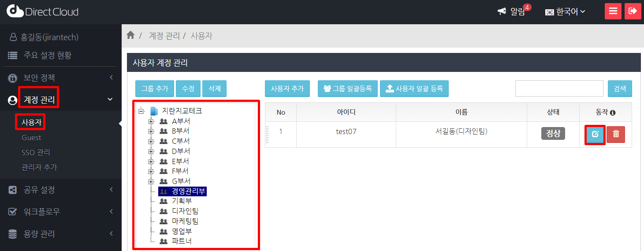Open the hamburger menu in top bar
This screenshot has height=251, width=644.
click(x=613, y=11)
